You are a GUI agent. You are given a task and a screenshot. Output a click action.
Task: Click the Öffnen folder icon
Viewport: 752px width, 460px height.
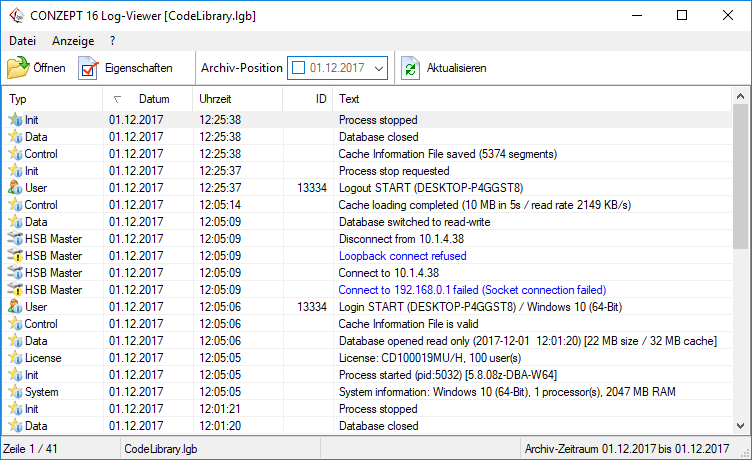(x=19, y=68)
